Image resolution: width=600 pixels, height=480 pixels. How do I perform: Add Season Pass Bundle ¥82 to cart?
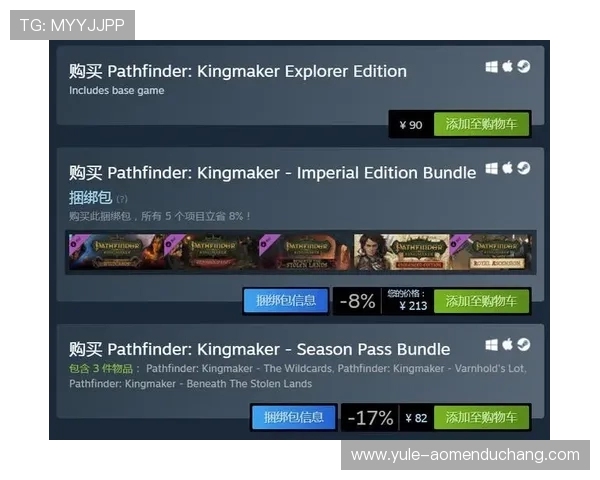481,417
